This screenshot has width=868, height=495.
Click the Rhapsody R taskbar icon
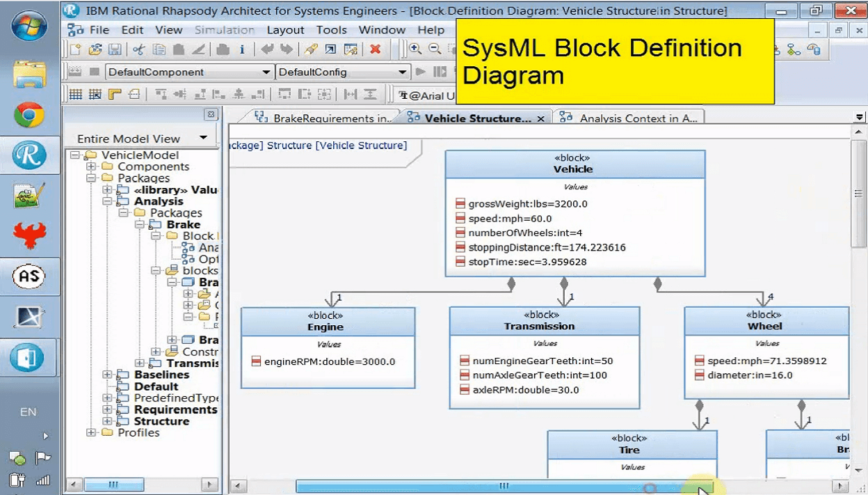coord(29,155)
